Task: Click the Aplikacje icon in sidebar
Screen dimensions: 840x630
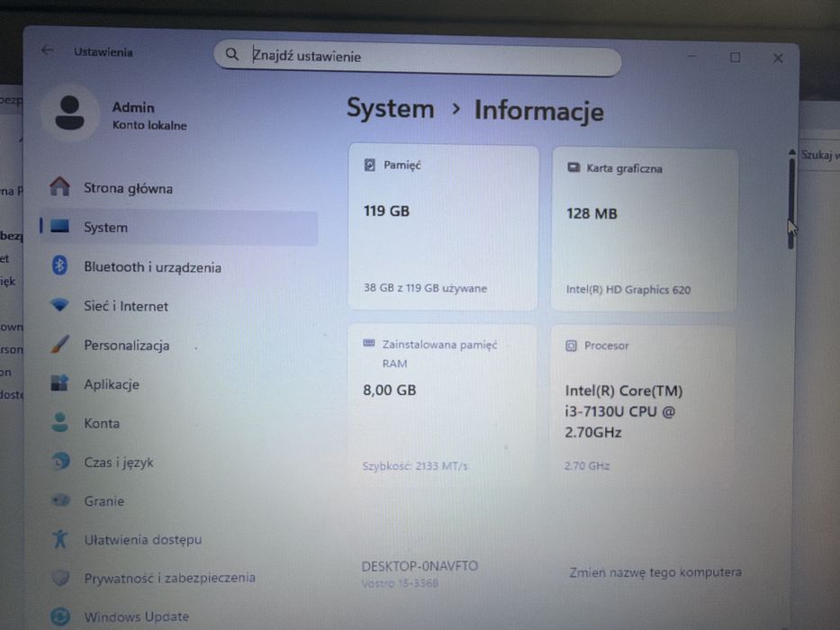Action: (x=59, y=383)
